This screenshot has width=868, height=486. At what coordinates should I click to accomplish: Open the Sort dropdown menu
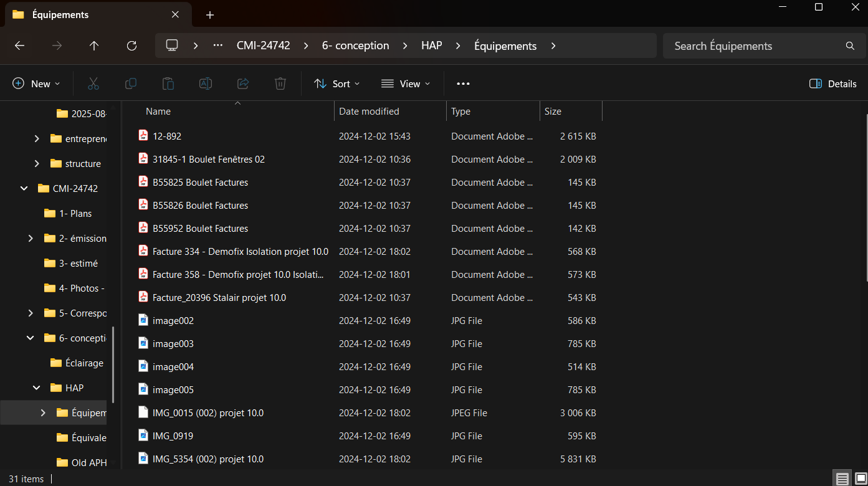337,83
